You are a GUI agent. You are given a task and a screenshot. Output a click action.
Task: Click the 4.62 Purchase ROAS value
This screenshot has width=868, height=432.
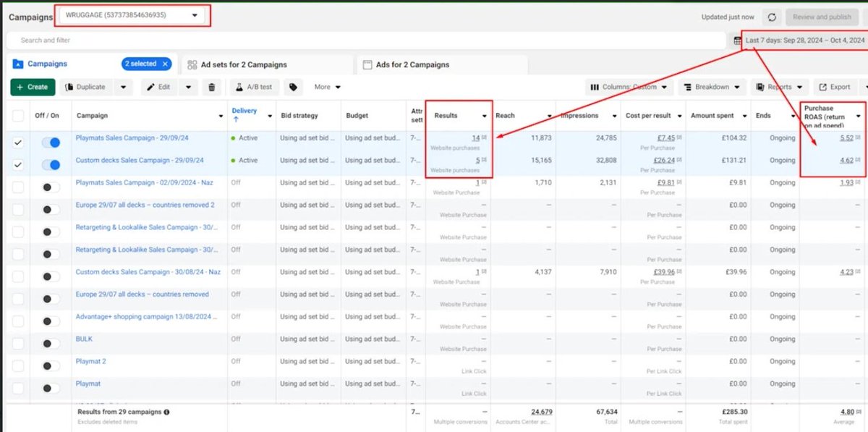846,160
